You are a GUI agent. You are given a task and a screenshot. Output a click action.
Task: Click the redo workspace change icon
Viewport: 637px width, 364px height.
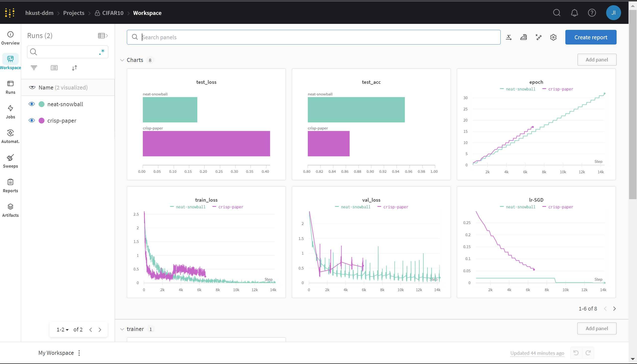(x=588, y=353)
